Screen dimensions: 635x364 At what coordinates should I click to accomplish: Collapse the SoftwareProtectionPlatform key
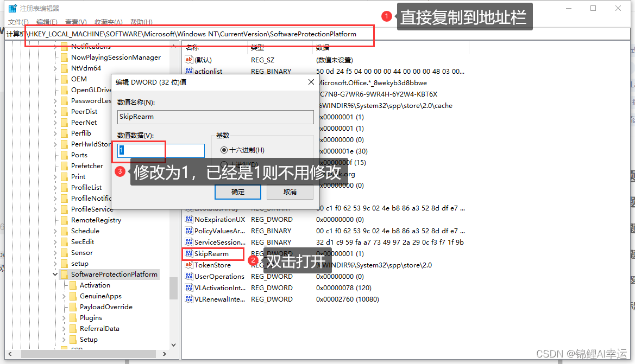55,274
